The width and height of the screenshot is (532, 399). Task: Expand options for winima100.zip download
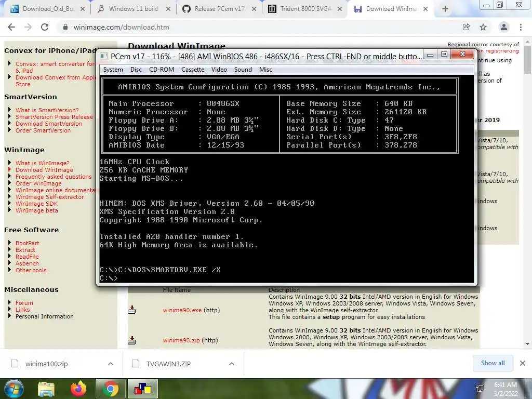(x=111, y=364)
